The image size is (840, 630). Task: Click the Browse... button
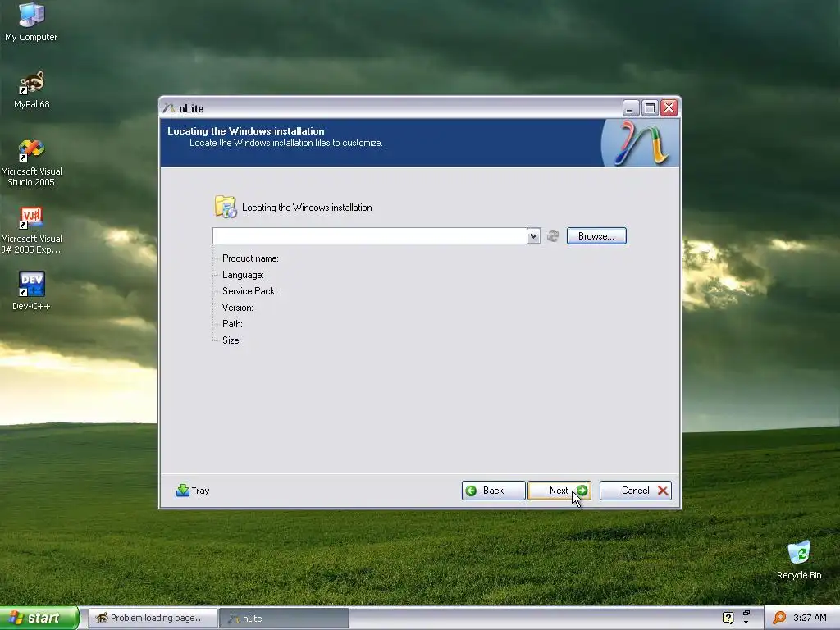coord(596,235)
